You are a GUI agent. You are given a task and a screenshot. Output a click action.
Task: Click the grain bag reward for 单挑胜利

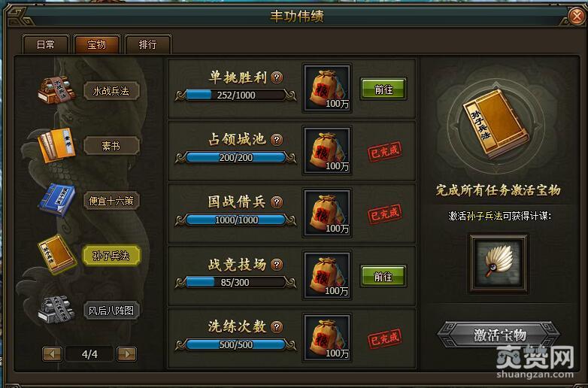(x=327, y=89)
